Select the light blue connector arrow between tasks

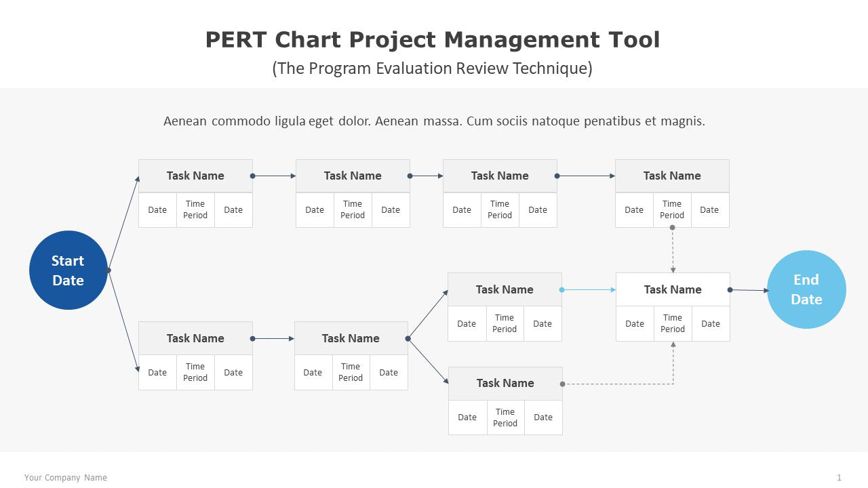click(589, 289)
